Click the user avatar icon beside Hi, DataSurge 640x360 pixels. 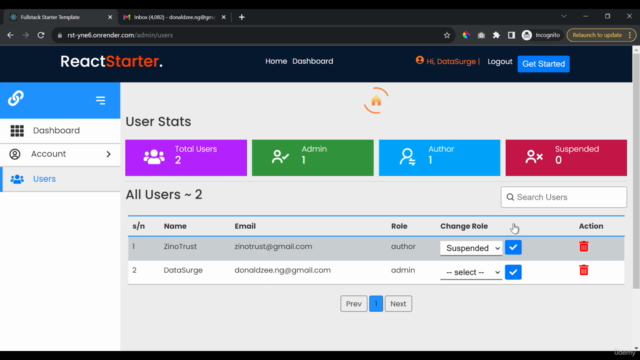point(420,60)
